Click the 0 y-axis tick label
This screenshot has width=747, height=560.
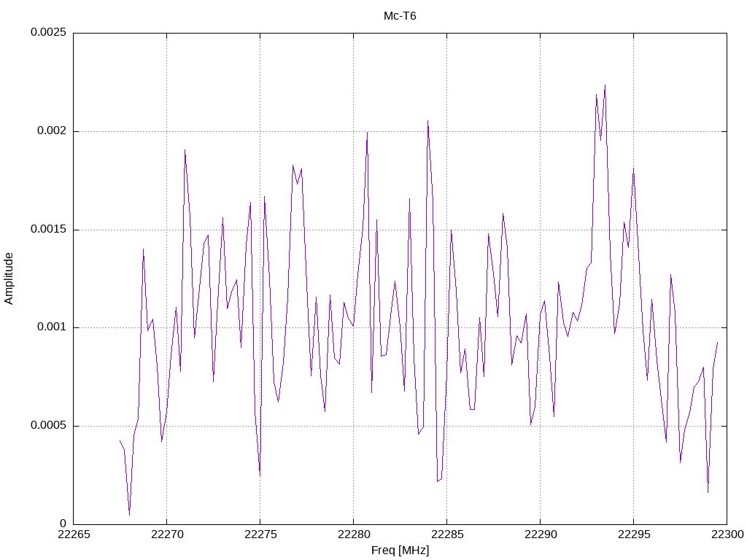coord(63,524)
